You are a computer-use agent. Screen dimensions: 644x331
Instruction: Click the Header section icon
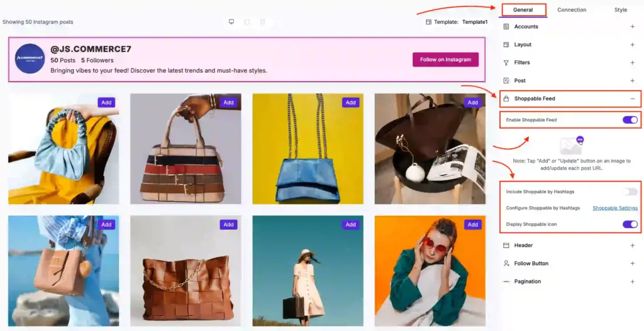coord(506,246)
